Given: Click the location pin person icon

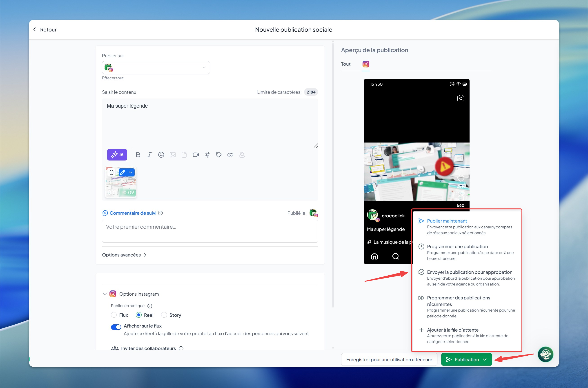Looking at the screenshot, I should click(x=242, y=155).
